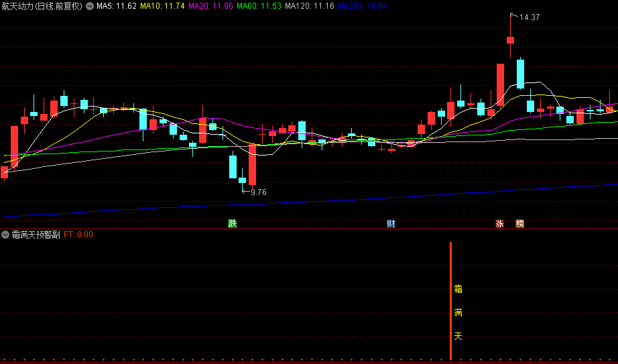Click the 航天动力(日线.前复权) chart title
618x364 pixels.
point(42,6)
